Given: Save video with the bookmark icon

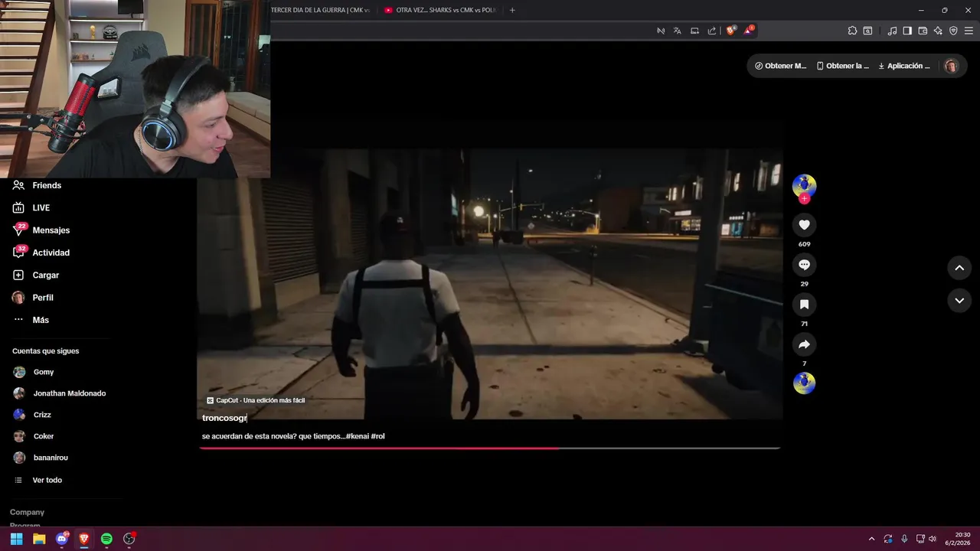Looking at the screenshot, I should (x=804, y=305).
